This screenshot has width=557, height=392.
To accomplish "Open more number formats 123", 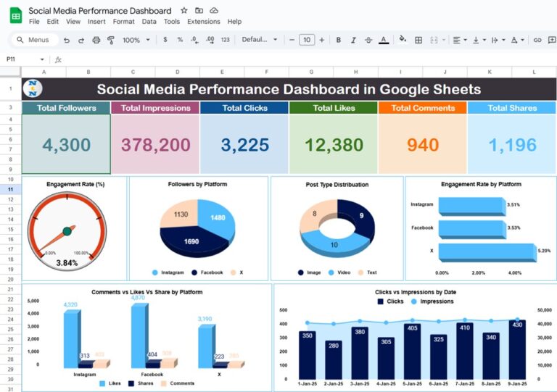I will click(x=226, y=40).
